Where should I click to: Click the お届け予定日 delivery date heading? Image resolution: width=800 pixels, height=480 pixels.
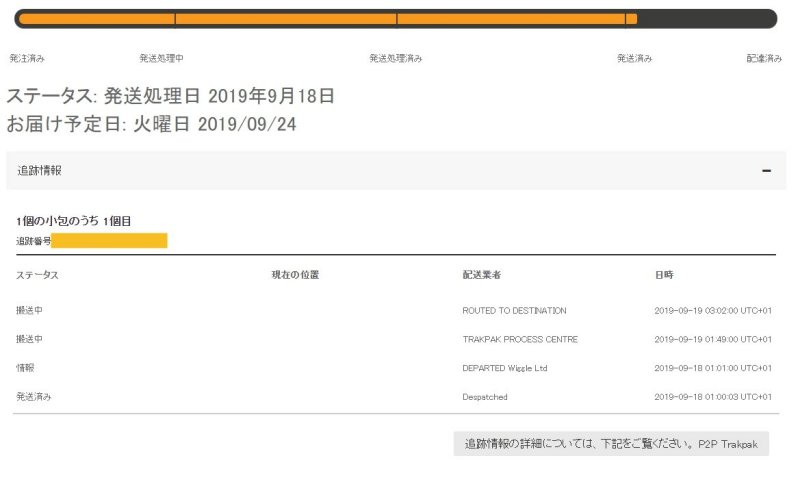point(151,124)
